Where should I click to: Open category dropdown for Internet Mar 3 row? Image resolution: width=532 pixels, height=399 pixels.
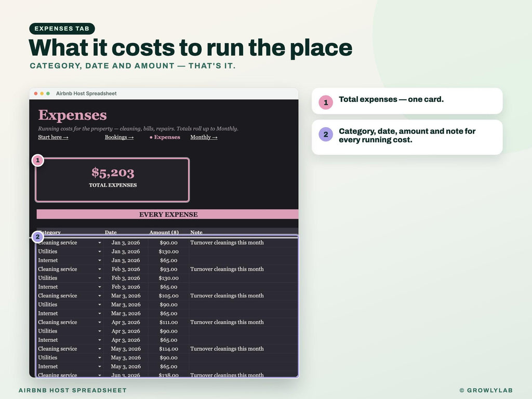99,313
